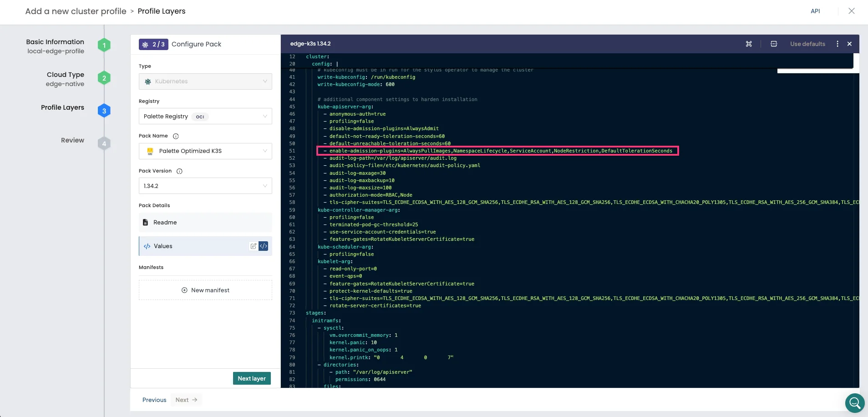Close the edge-k3s editor panel
This screenshot has height=417, width=868.
(849, 44)
